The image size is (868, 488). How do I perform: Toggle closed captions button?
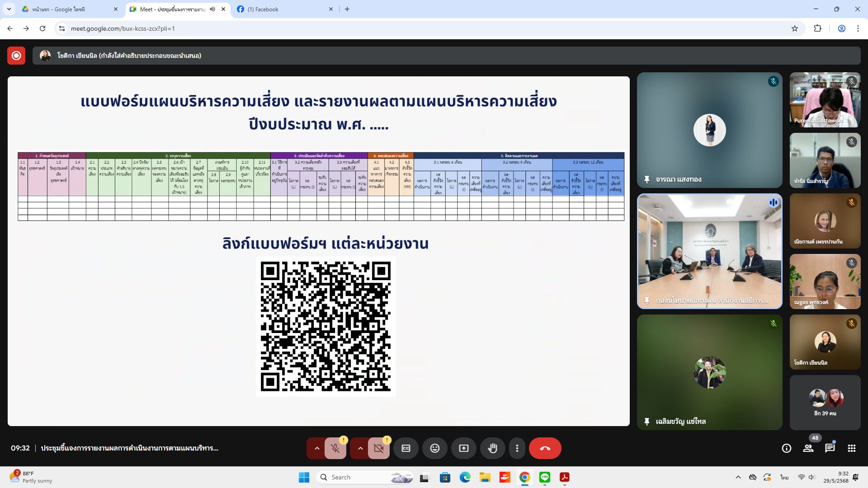(406, 448)
